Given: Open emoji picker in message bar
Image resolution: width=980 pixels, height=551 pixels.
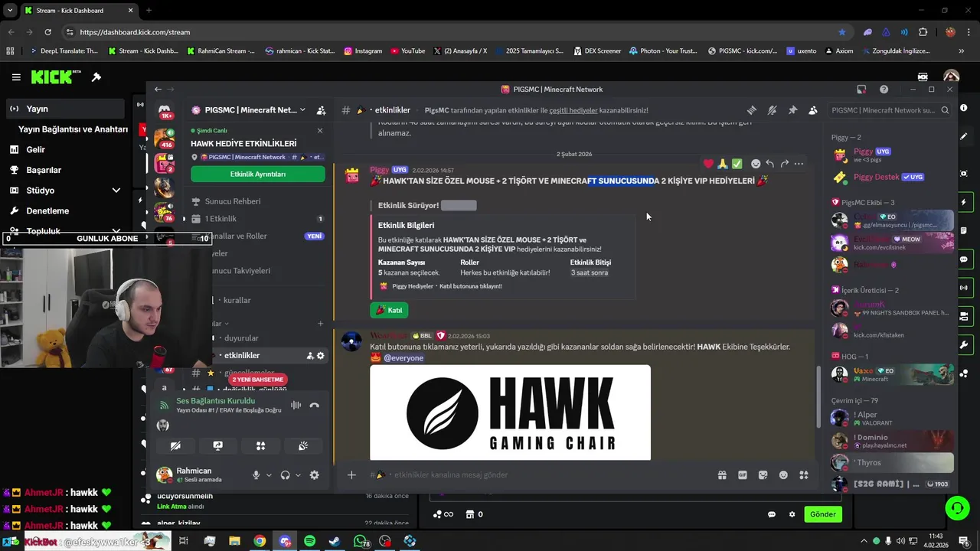Looking at the screenshot, I should [783, 475].
